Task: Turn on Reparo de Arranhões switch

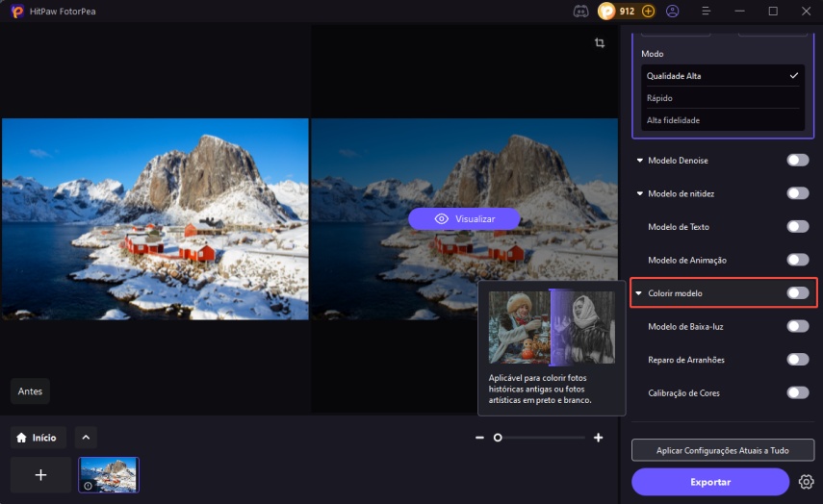Action: point(798,360)
